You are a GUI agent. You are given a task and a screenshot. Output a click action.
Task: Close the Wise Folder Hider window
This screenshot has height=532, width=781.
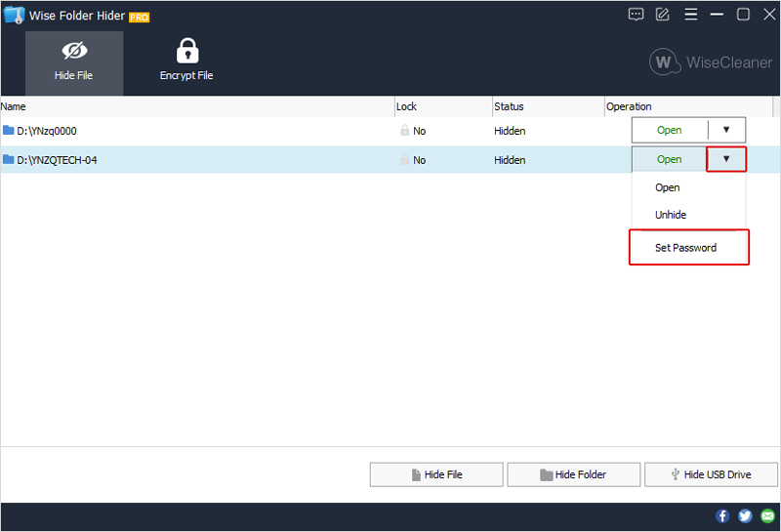coord(769,15)
